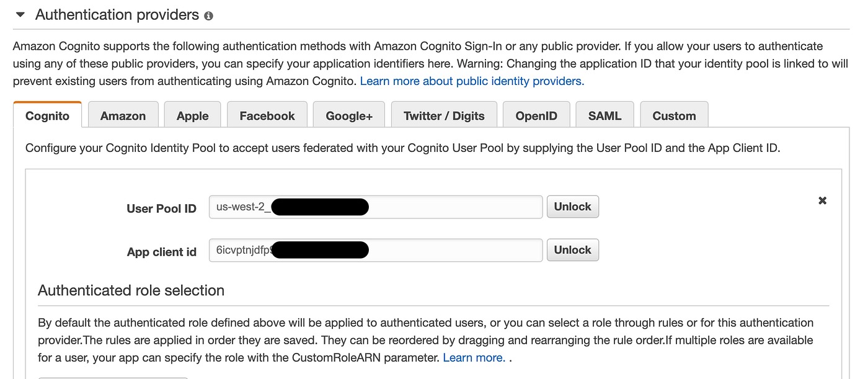Click the info icon beside Authentication providers
The image size is (868, 379).
pos(208,16)
